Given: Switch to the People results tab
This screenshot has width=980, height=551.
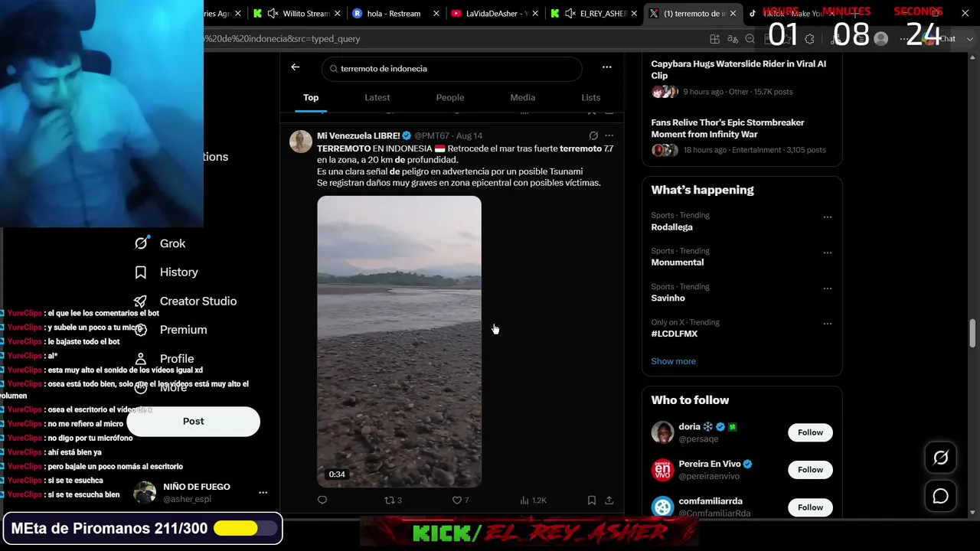Looking at the screenshot, I should pos(450,98).
